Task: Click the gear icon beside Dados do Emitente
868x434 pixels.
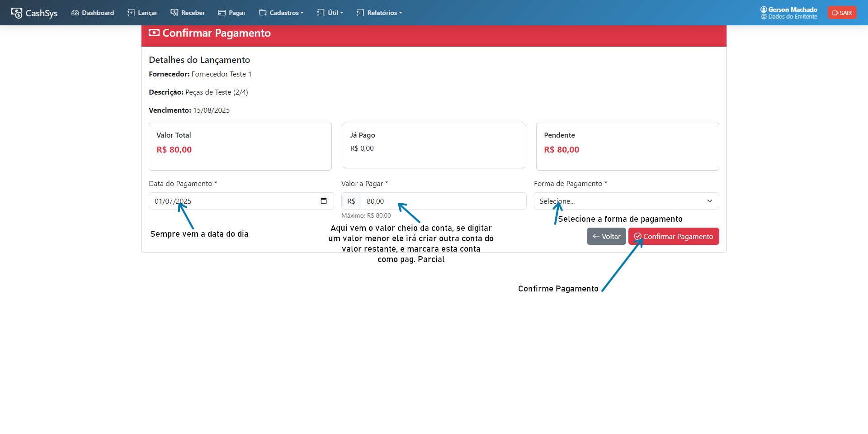Action: point(764,17)
